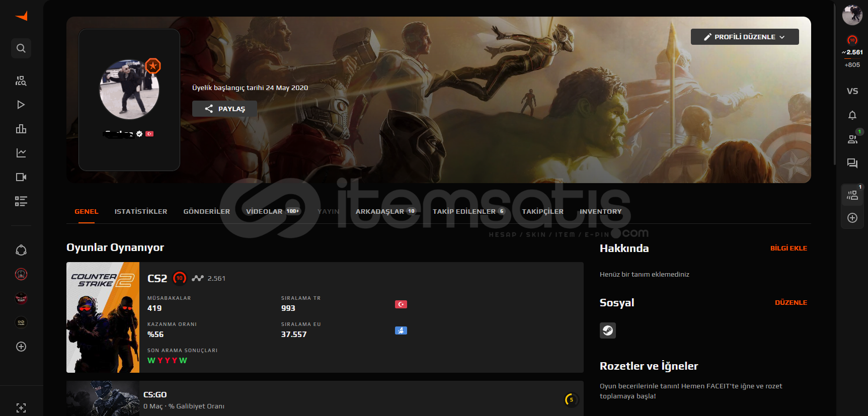Click the verified badge next to nickname
This screenshot has height=416, width=868.
click(139, 134)
